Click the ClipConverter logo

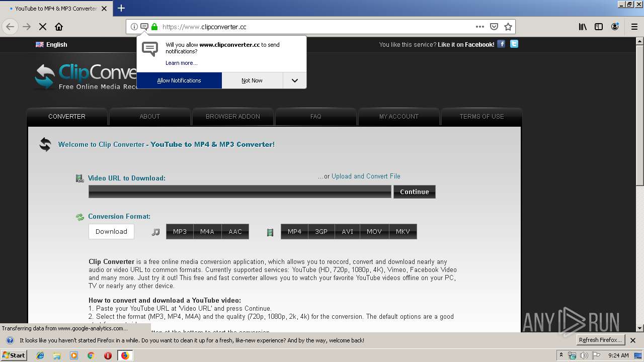86,76
